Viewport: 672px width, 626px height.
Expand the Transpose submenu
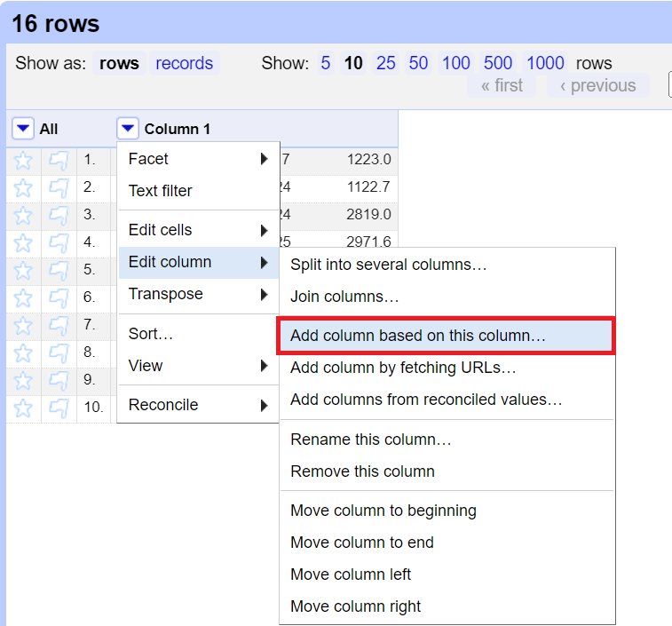tap(199, 294)
